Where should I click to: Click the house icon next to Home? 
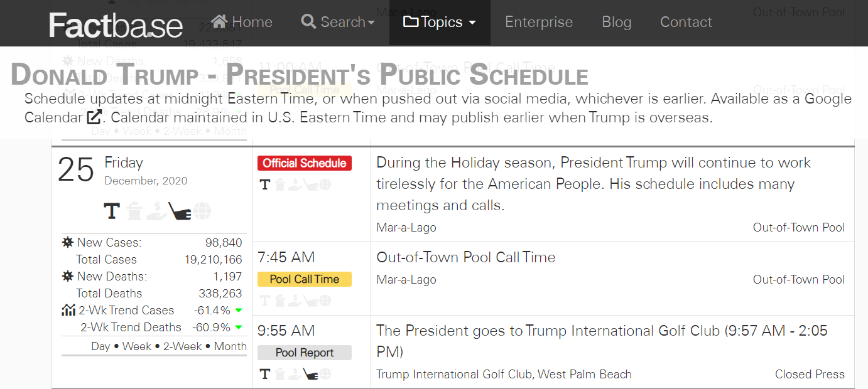coord(219,22)
